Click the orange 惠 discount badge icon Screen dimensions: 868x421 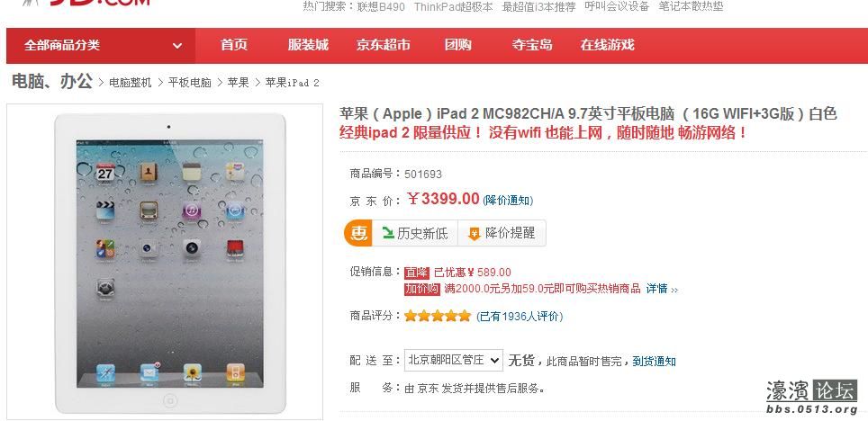[x=358, y=233]
